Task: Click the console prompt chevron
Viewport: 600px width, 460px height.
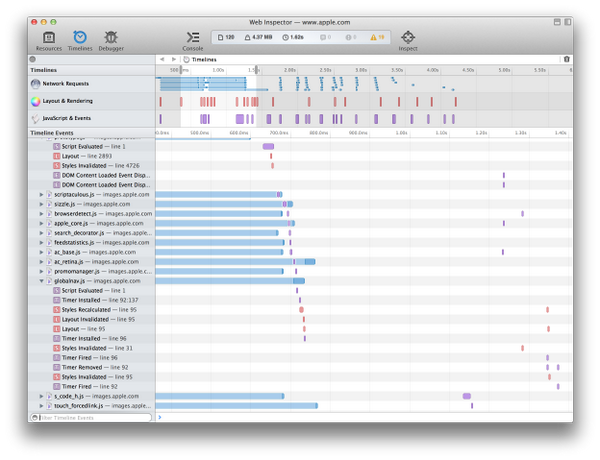Action: tap(160, 417)
